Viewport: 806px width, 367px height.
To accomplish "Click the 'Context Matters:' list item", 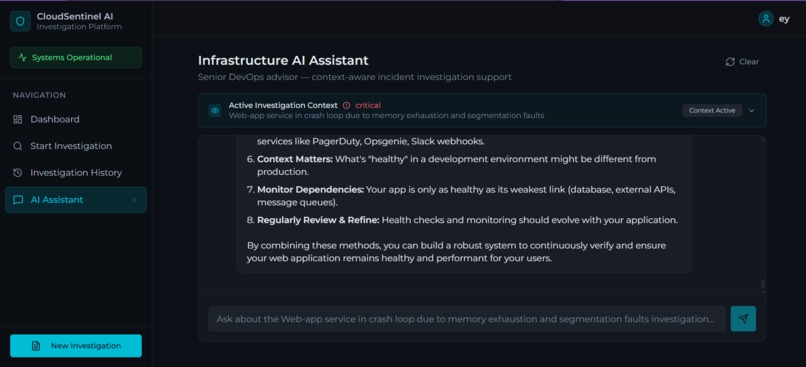I will pyautogui.click(x=456, y=165).
